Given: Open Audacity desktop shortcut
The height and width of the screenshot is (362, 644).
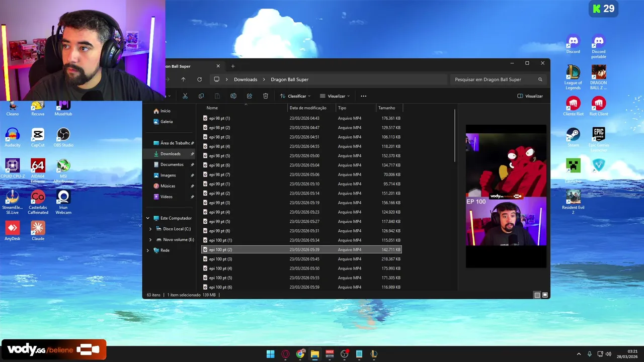Looking at the screenshot, I should 13,137.
